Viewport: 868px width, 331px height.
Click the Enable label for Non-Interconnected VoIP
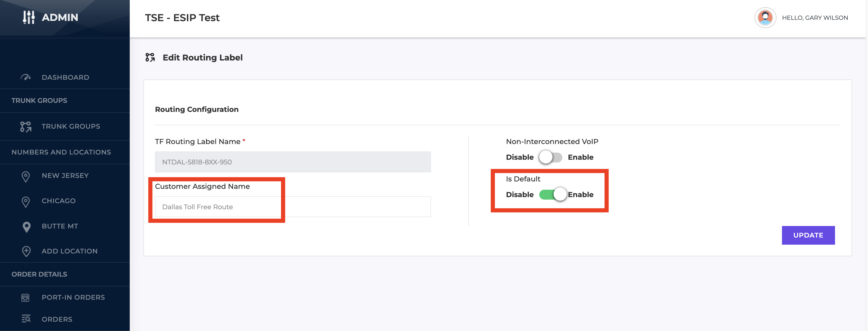580,157
